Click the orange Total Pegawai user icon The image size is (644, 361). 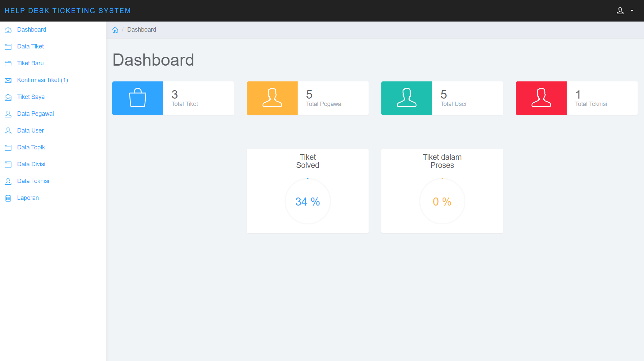click(x=272, y=98)
